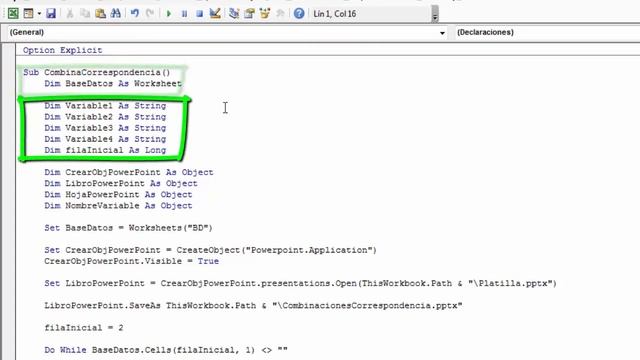This screenshot has width=640, height=360.
Task: Click the Insert UserForm icon
Action: coord(28,13)
